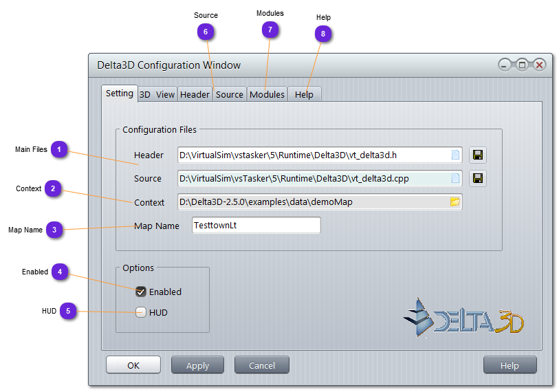Go to the Modules tab
This screenshot has height=392, width=559.
pos(267,95)
